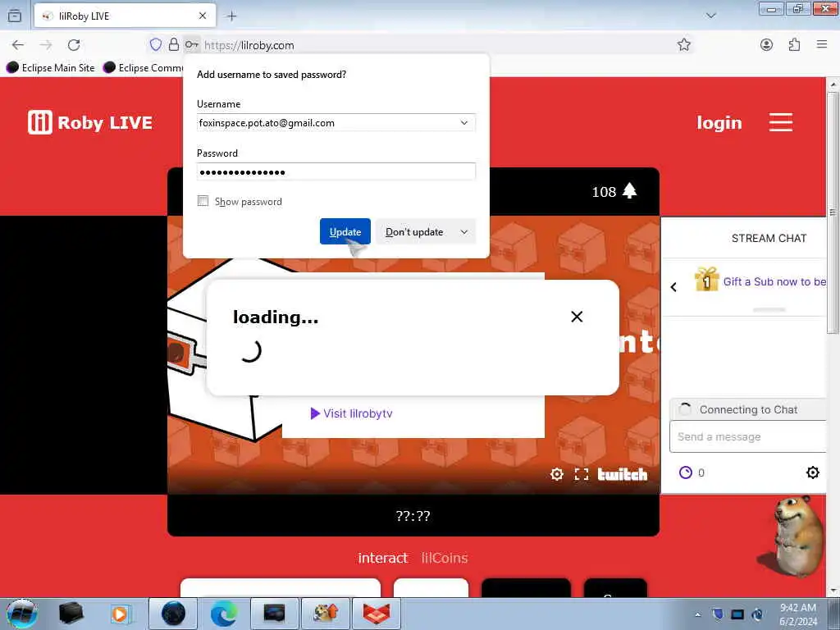The height and width of the screenshot is (630, 840).
Task: Click the channel points clock icon
Action: [685, 472]
